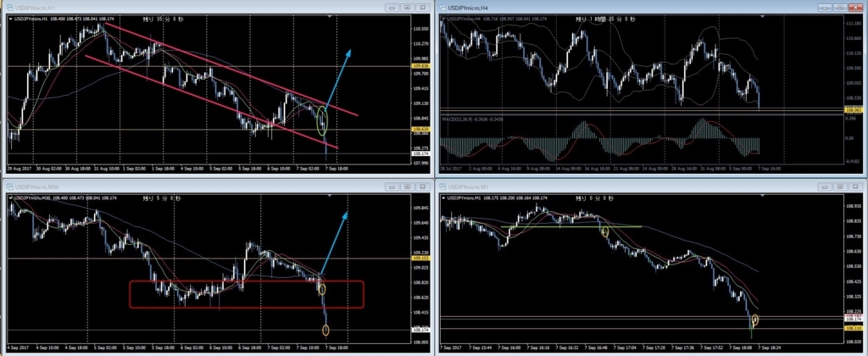The height and width of the screenshot is (356, 868).
Task: Click the '28 Jul 2017' date on H4 time axis
Action: click(451, 168)
